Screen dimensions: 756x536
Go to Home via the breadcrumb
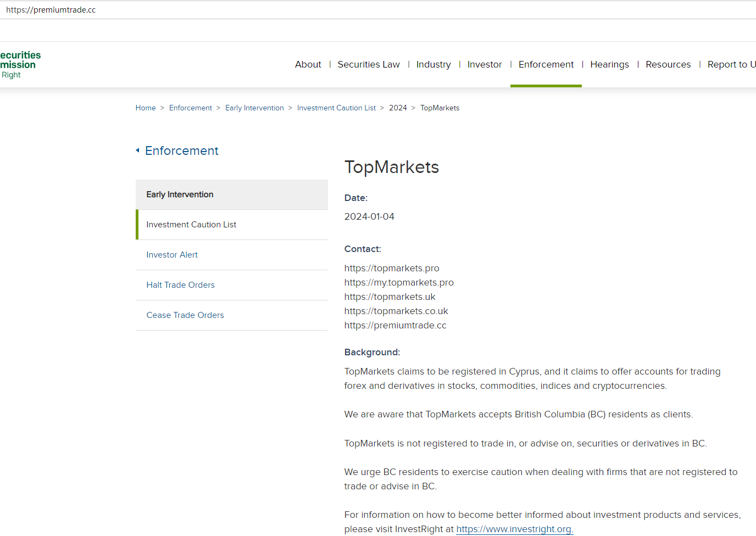pos(146,108)
